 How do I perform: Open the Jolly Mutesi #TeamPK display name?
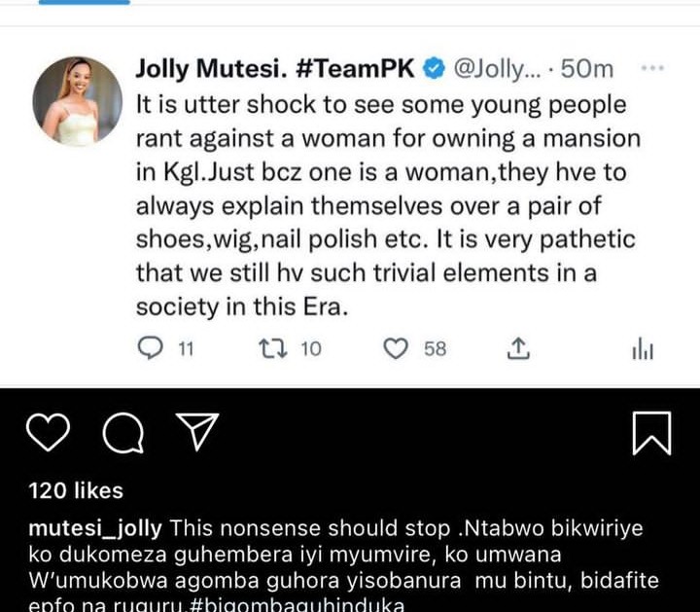[275, 69]
